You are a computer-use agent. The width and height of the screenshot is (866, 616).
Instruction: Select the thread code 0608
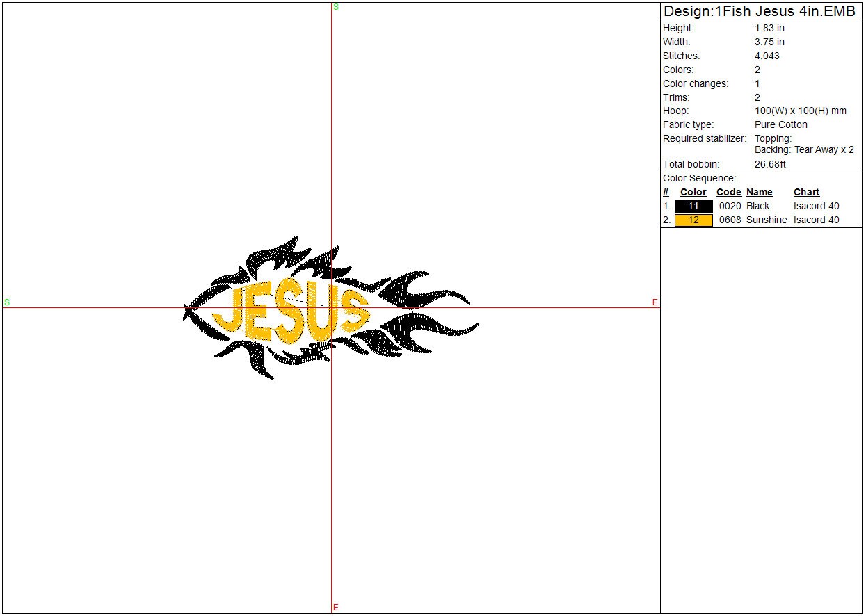coord(730,220)
